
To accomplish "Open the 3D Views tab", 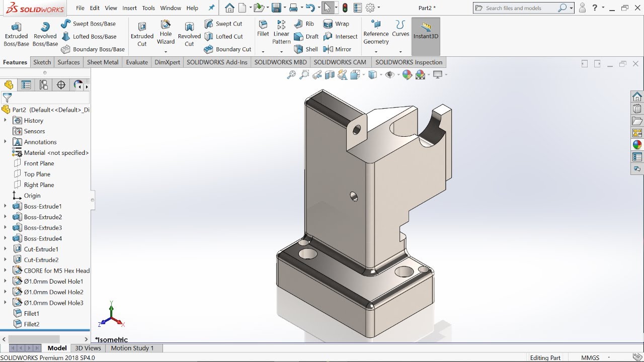I will click(x=88, y=348).
